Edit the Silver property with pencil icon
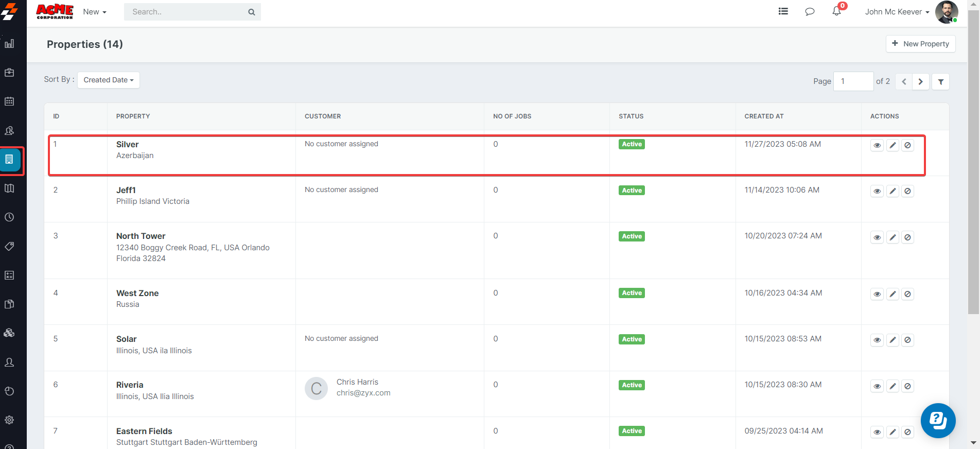The width and height of the screenshot is (980, 449). [x=892, y=145]
